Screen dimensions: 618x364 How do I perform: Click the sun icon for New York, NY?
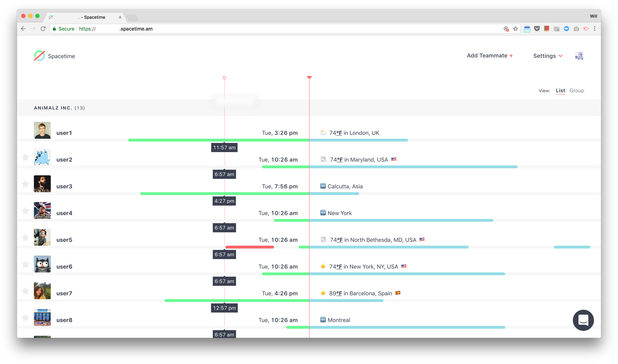click(x=323, y=266)
